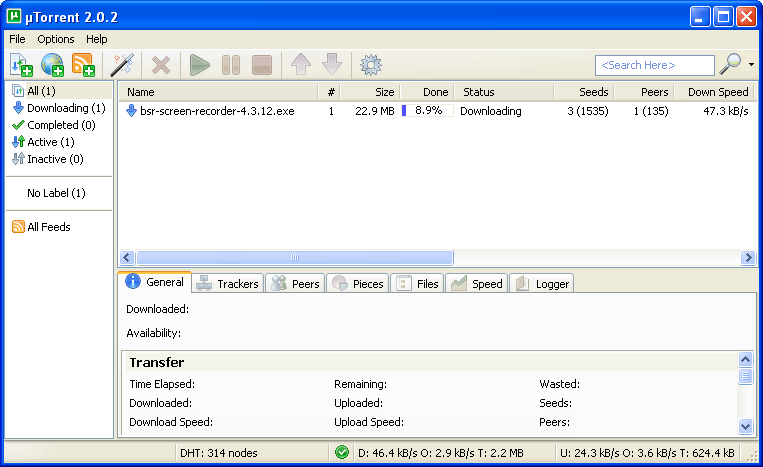Viewport: 763px width, 467px height.
Task: Sort by the Down Speed column header
Action: pos(714,92)
